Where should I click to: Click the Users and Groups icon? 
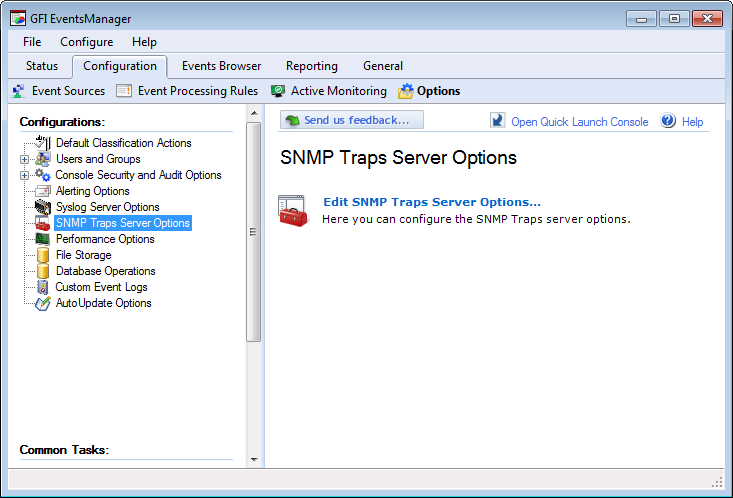pyautogui.click(x=43, y=159)
